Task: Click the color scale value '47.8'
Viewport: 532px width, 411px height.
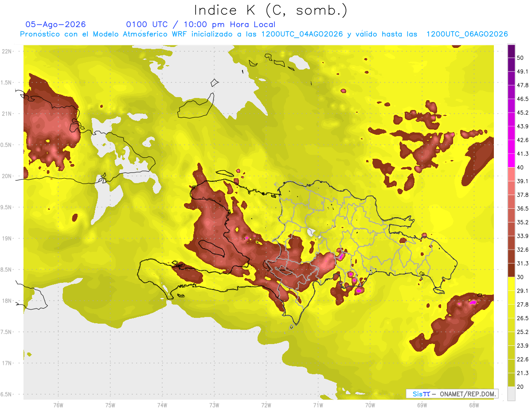Action: coord(523,85)
